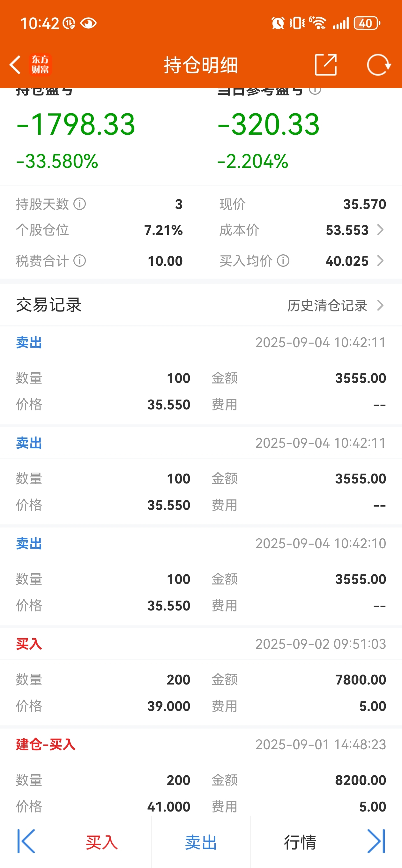The height and width of the screenshot is (868, 402).
Task: Expand 成本价 details chevron
Action: tap(380, 230)
